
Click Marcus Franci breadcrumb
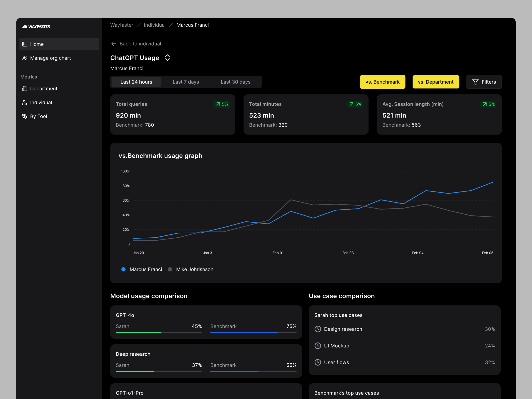tap(193, 25)
